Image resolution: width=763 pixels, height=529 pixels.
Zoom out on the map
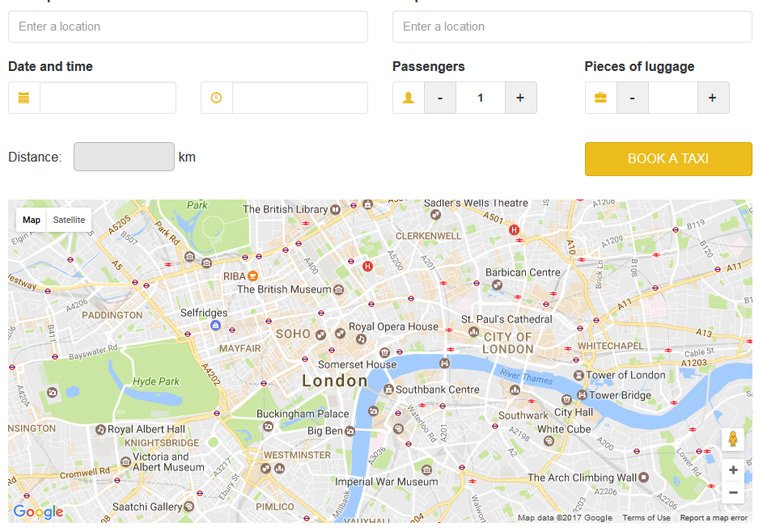pos(733,492)
